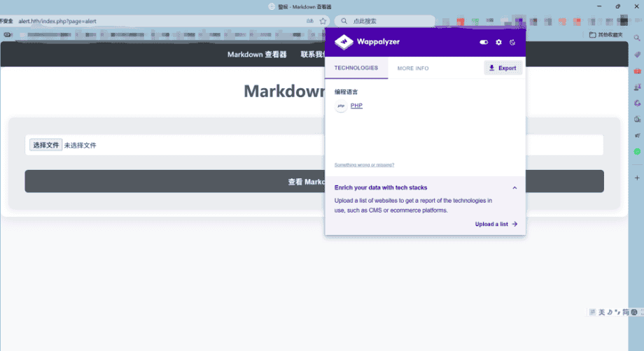Click the Wappalyzer logo icon
This screenshot has height=351, width=644.
[x=344, y=43]
